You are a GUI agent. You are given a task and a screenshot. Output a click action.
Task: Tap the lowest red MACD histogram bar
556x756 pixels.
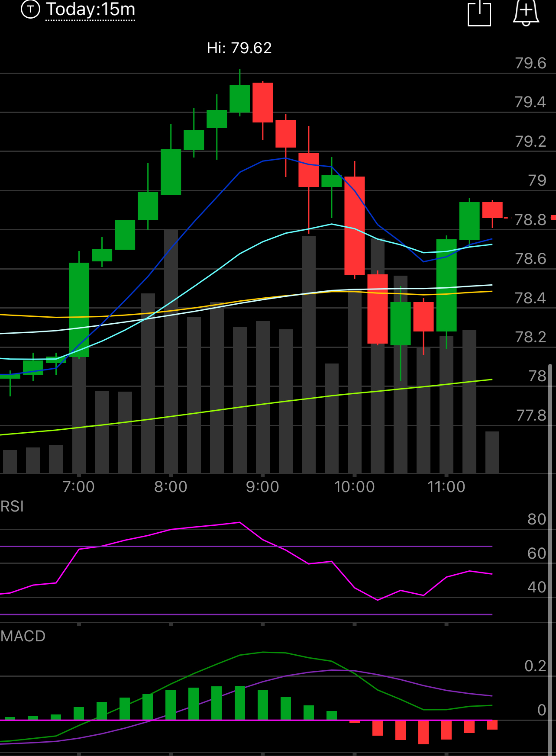423,732
